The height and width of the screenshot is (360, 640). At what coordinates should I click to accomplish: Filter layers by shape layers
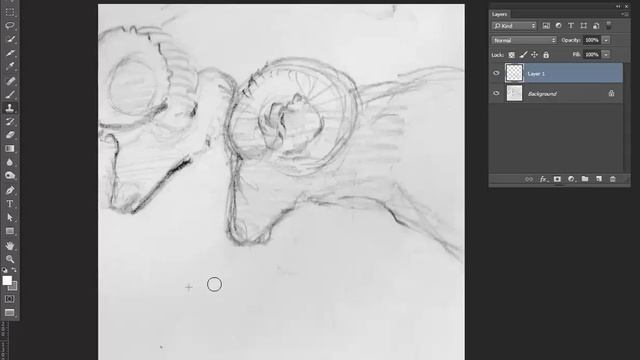584,26
